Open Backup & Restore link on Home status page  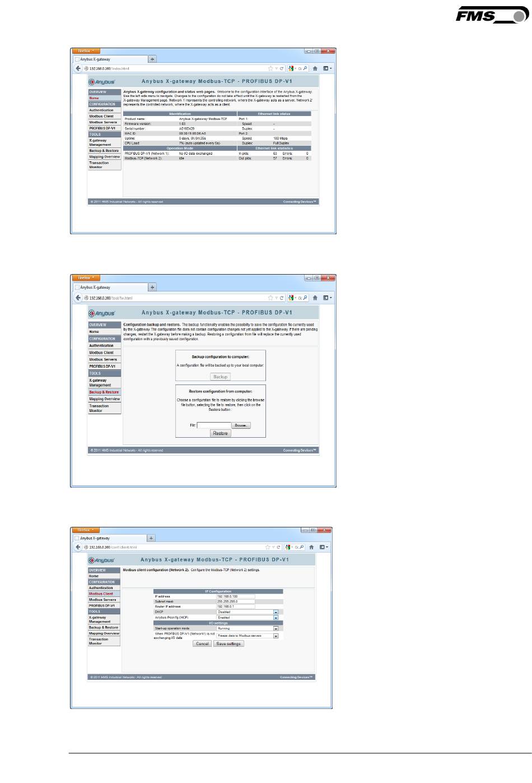[105, 151]
